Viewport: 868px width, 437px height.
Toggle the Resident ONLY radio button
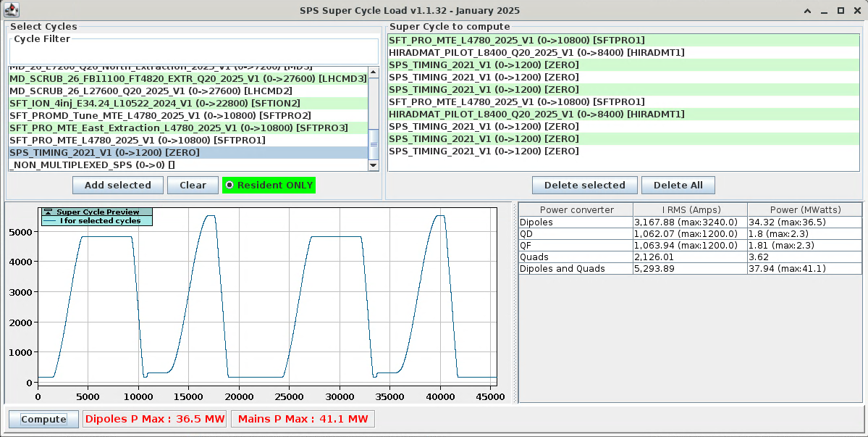tap(230, 185)
